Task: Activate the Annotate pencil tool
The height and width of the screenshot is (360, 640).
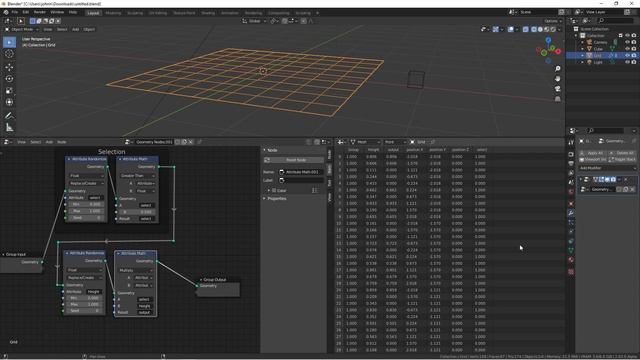Action: [9, 116]
